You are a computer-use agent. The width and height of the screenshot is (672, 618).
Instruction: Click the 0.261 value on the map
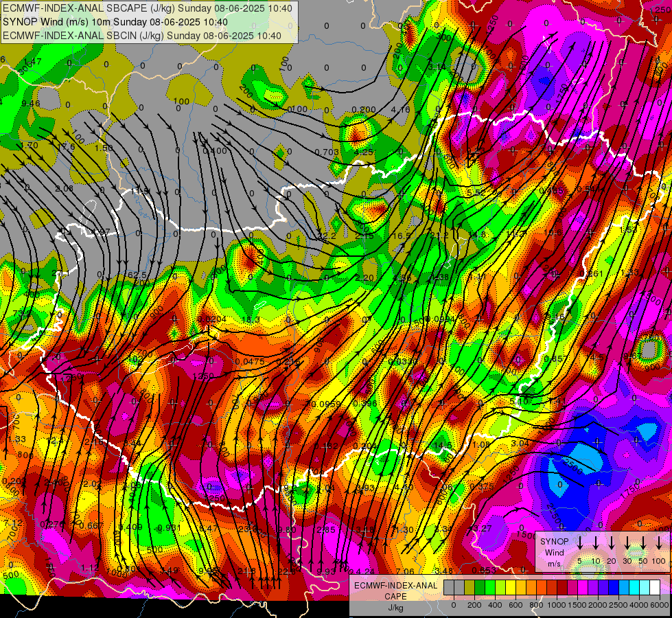[592, 273]
